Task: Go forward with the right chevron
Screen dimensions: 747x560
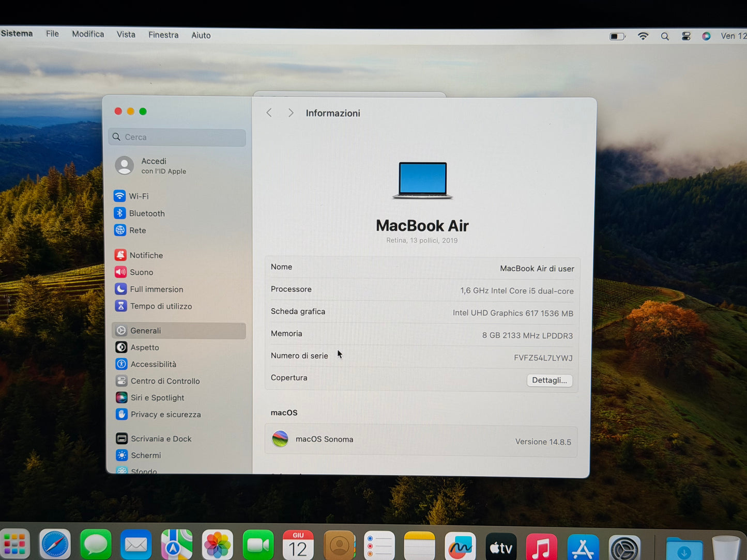Action: click(291, 113)
